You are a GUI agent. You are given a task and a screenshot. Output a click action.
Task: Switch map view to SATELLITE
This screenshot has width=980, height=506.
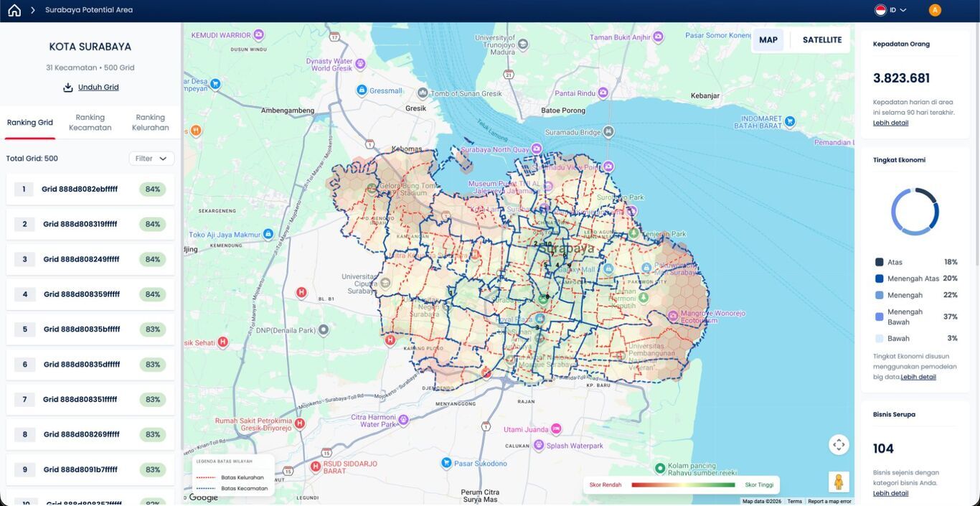(822, 40)
